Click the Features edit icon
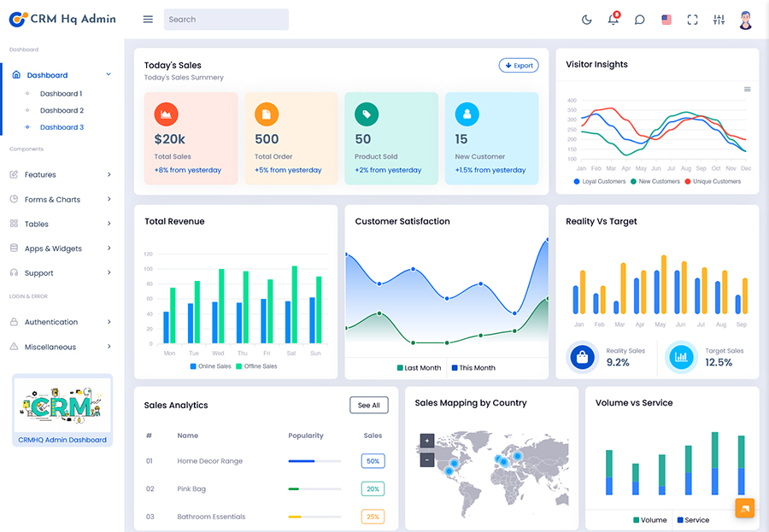Viewport: 769px width, 532px height. pos(14,174)
